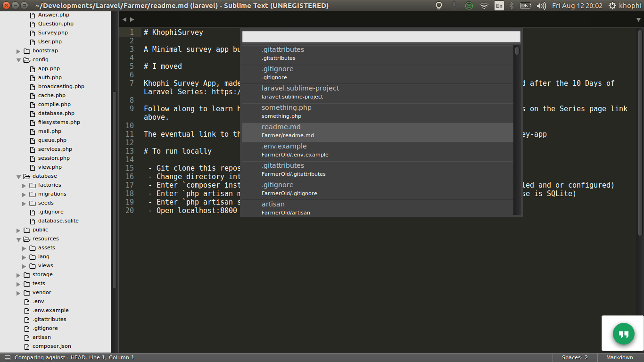Open the volume control icon

541,6
